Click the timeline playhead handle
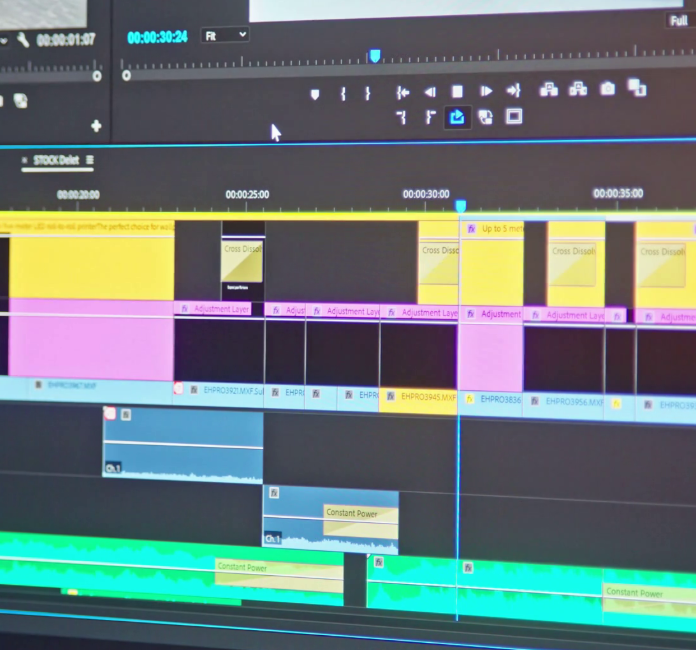Image resolution: width=696 pixels, height=650 pixels. (461, 206)
